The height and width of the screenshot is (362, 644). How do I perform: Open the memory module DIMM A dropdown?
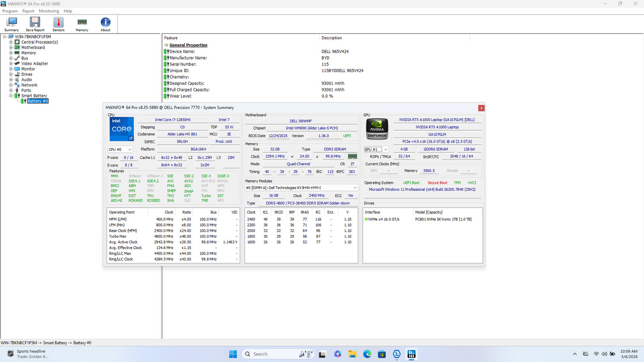pyautogui.click(x=301, y=187)
